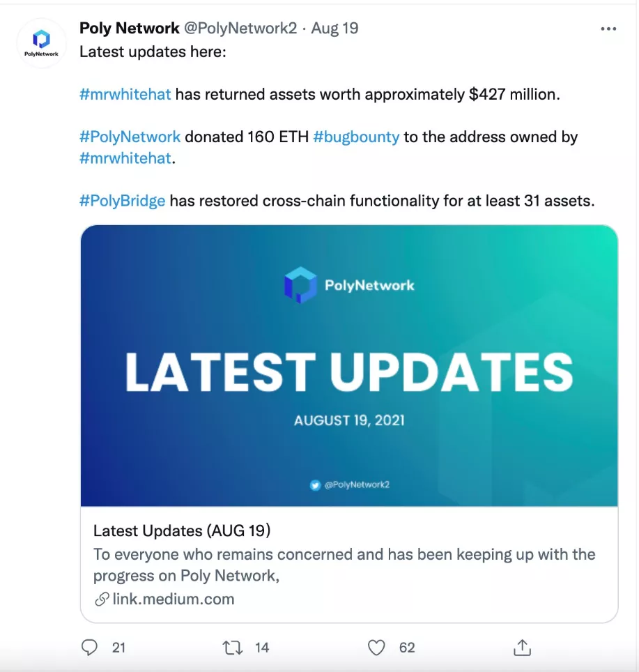This screenshot has width=639, height=672.
Task: Click the Twitter bird icon in banner
Action: pyautogui.click(x=316, y=485)
